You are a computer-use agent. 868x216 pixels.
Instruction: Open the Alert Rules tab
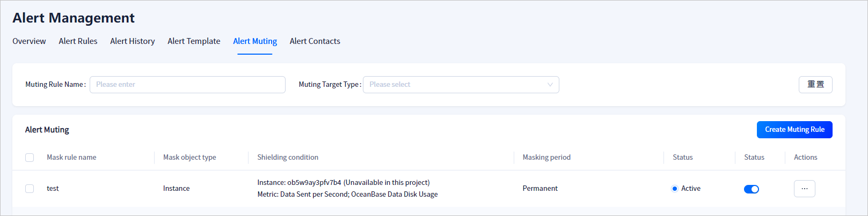click(78, 41)
